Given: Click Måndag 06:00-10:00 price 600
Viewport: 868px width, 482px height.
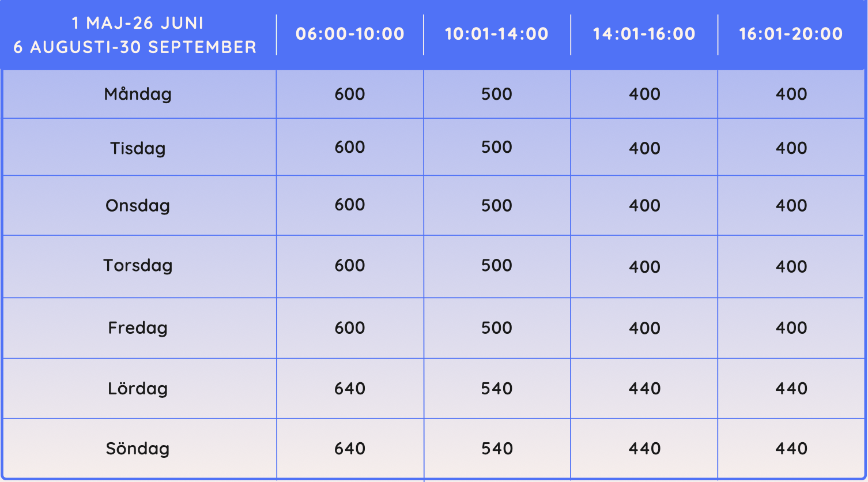Looking at the screenshot, I should 350,94.
